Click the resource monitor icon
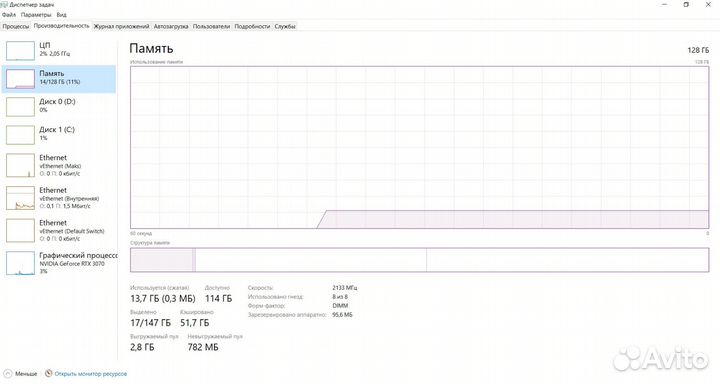 [x=49, y=373]
